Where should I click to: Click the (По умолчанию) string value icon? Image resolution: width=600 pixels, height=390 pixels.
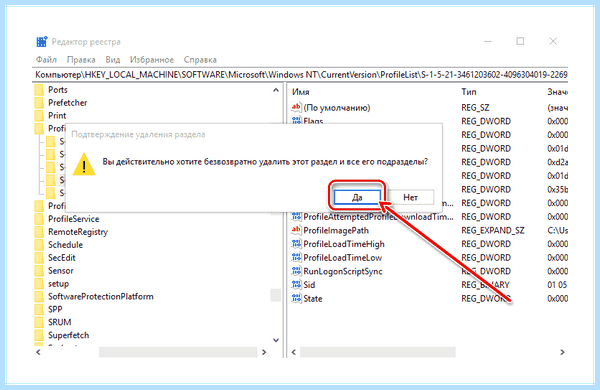(x=296, y=108)
